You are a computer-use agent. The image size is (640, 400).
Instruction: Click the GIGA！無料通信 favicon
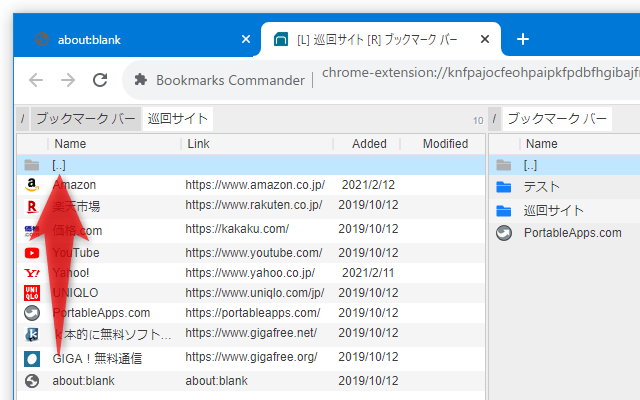[32, 359]
